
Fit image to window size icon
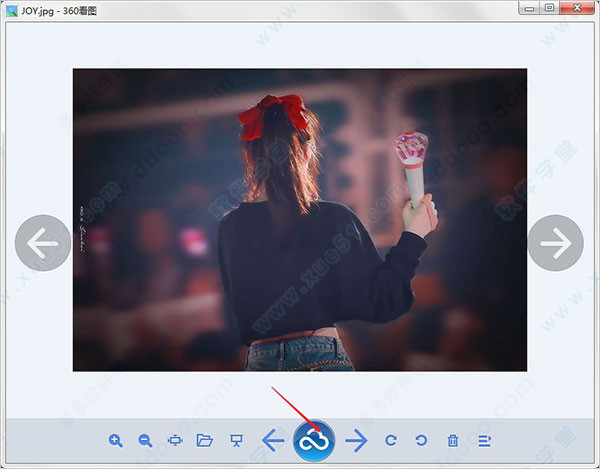pos(176,440)
